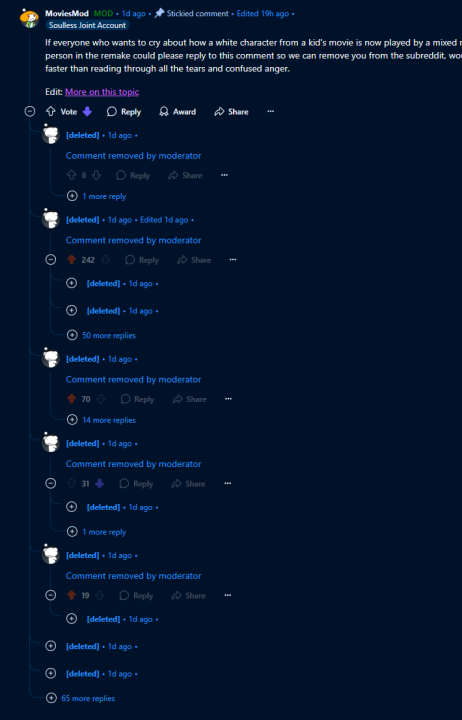462x720 pixels.
Task: Collapse the MoviesMod comment thread
Action: click(x=30, y=112)
